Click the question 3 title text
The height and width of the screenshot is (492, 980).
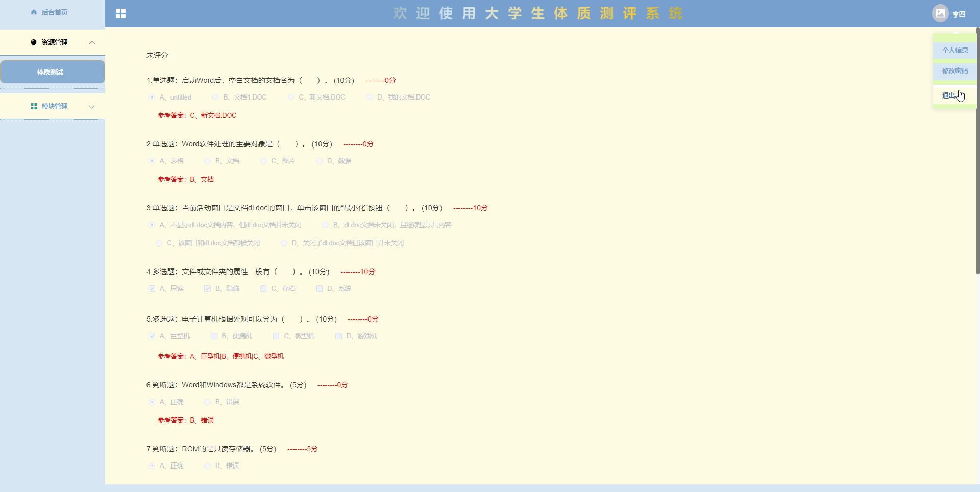coord(295,208)
